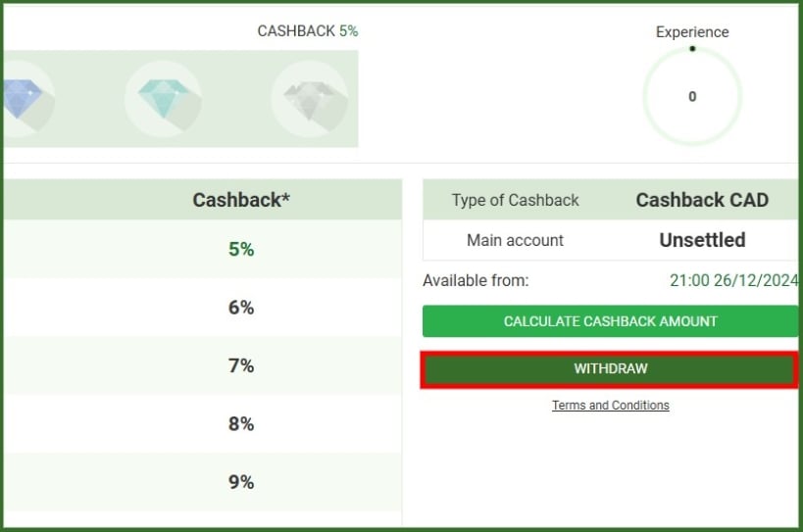Screen dimensions: 803x532
Task: Select the 5% cashback row
Action: point(241,249)
